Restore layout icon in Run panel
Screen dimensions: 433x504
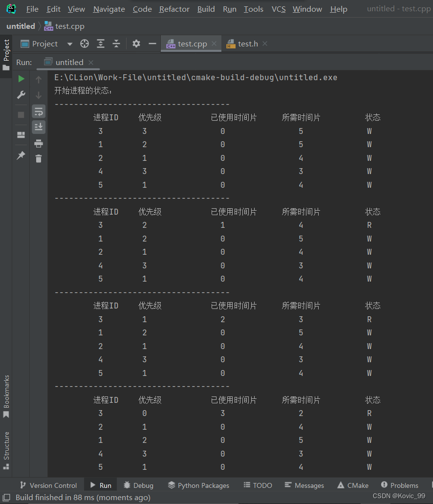[21, 135]
